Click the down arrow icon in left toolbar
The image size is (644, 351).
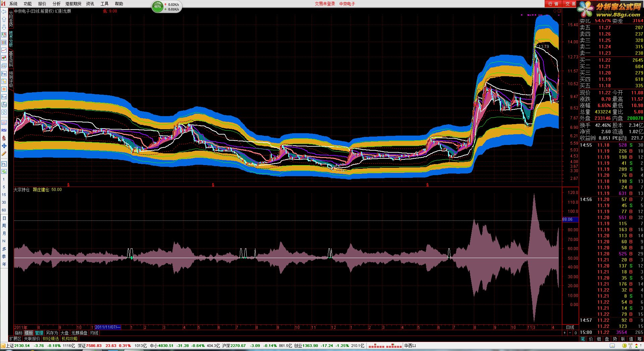(4, 27)
